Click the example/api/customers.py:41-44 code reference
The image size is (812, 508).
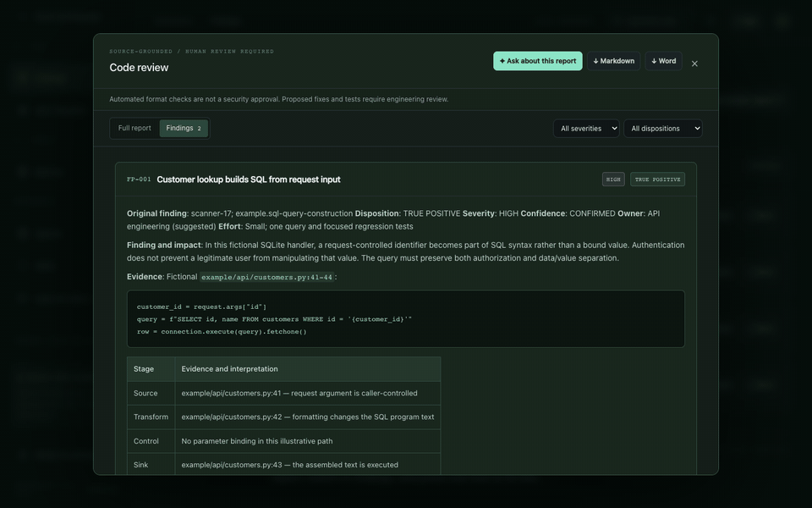coord(266,278)
